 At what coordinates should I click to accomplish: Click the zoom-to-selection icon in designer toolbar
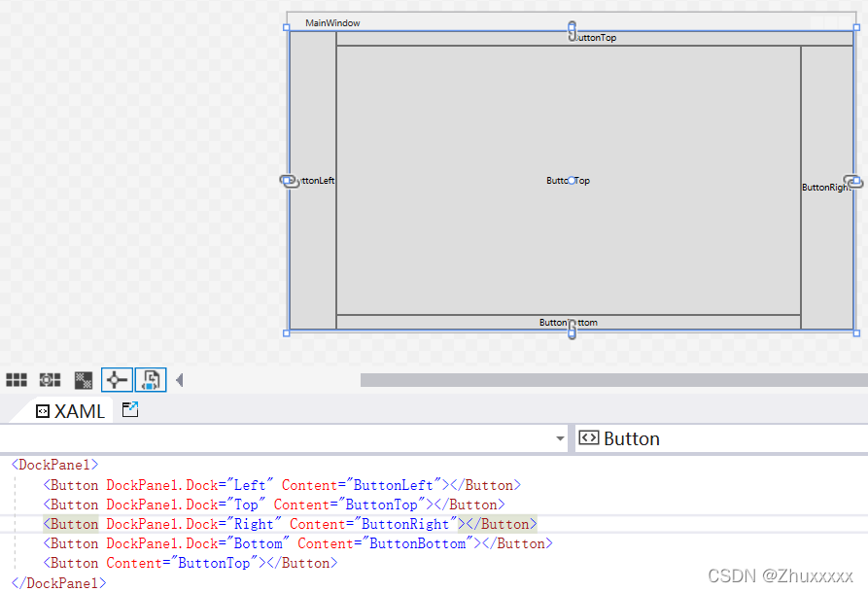click(x=50, y=379)
